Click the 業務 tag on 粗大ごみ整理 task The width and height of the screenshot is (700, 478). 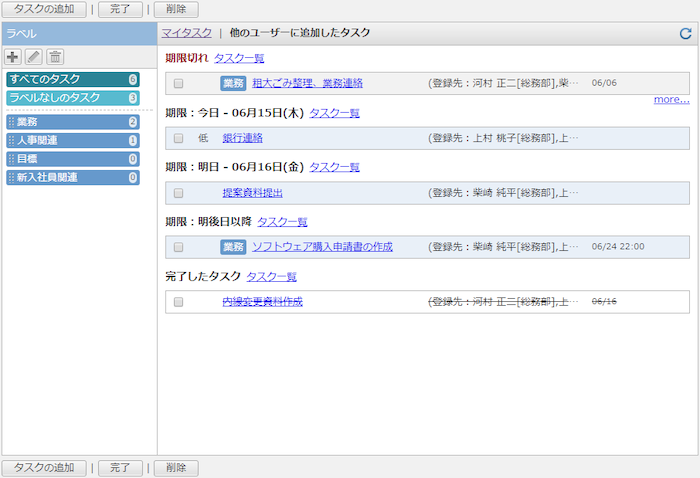pyautogui.click(x=233, y=83)
